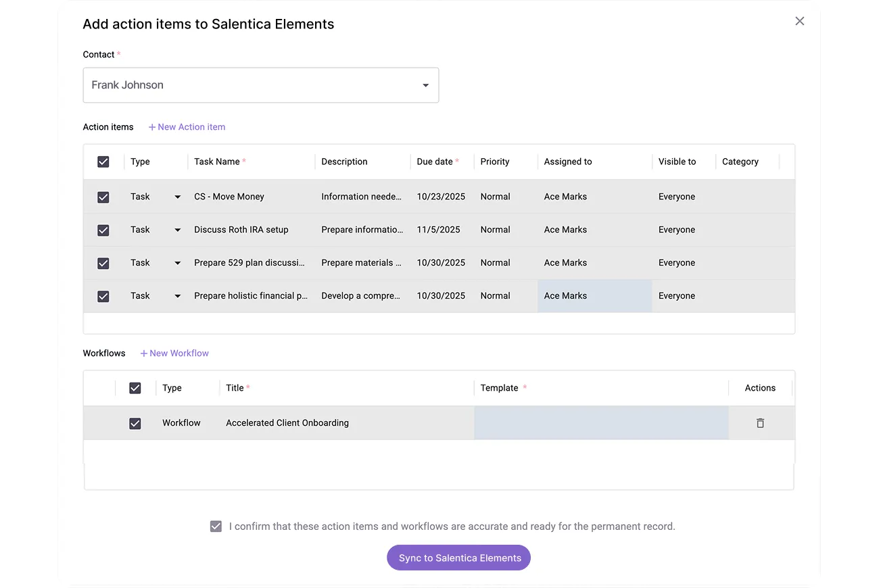Click Visible to cell for holistic financial task
Image resolution: width=879 pixels, height=588 pixels.
[x=684, y=296]
